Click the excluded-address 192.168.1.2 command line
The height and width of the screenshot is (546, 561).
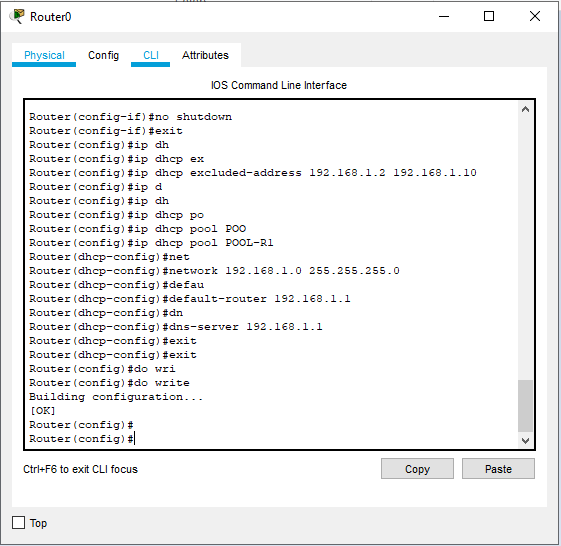pos(253,173)
